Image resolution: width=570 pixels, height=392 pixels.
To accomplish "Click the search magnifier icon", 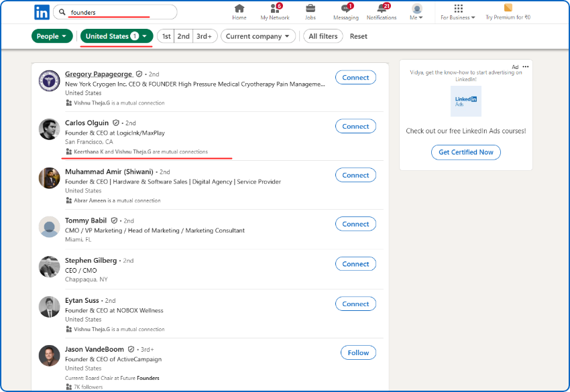I will point(62,12).
